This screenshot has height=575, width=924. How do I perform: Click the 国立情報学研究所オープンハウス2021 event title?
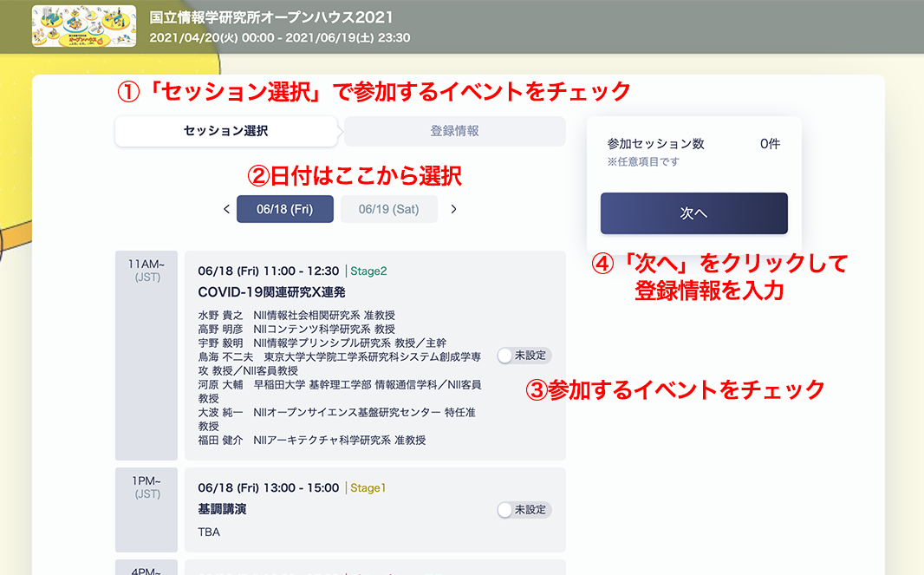pyautogui.click(x=271, y=17)
